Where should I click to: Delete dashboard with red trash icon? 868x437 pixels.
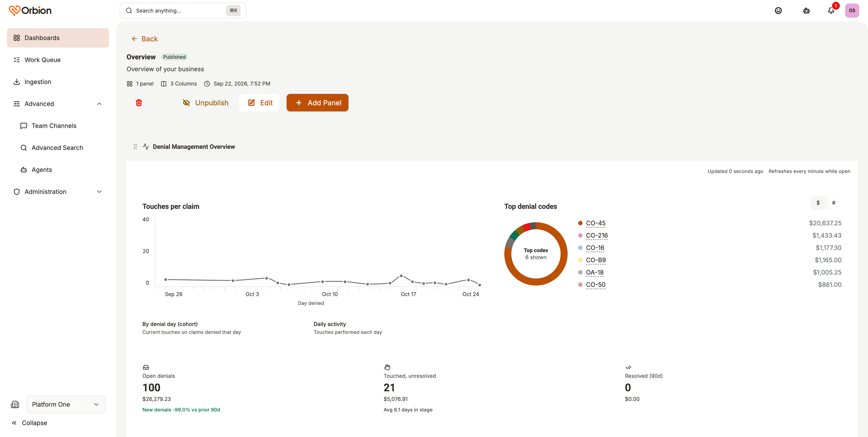coord(139,103)
